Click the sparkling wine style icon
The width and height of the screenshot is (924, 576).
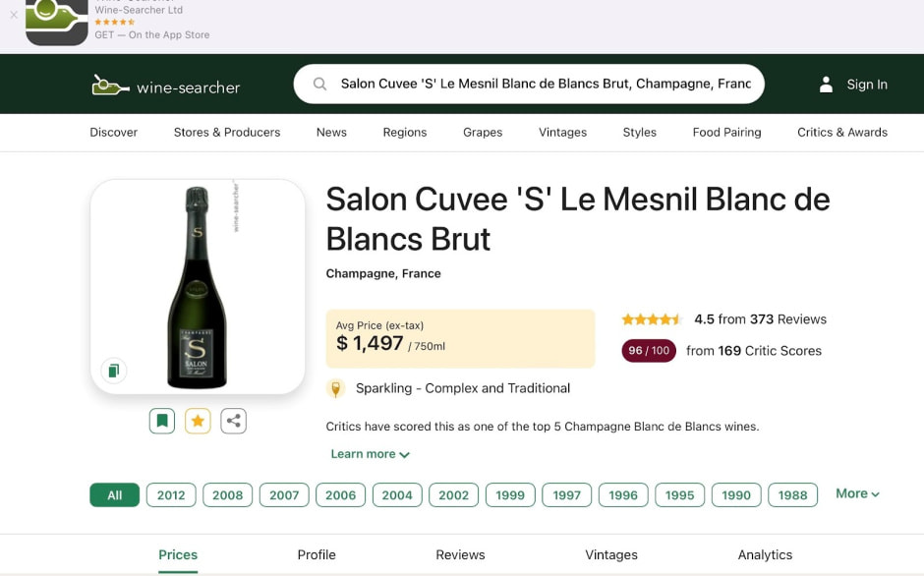(x=336, y=388)
